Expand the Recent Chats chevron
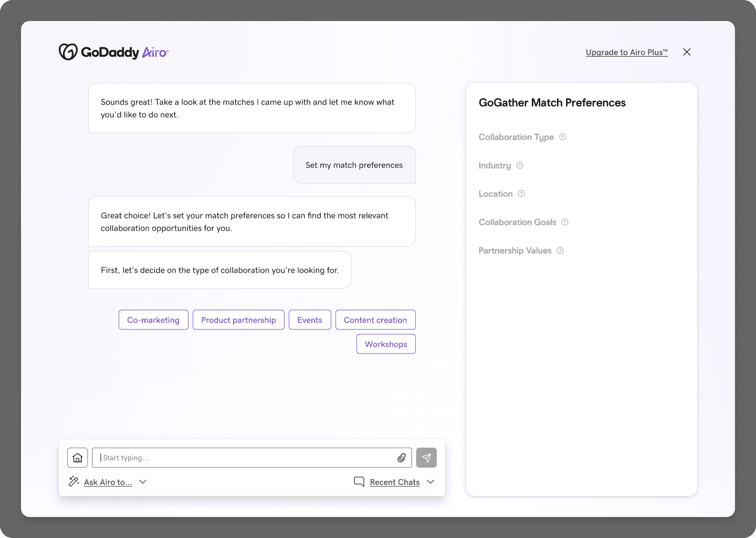 (430, 482)
